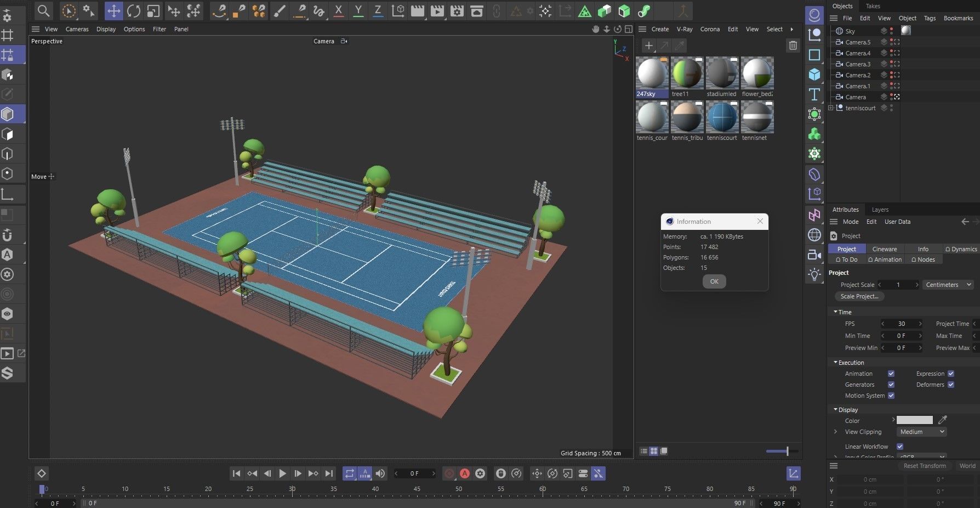Image resolution: width=980 pixels, height=508 pixels.
Task: Expand the View Clipping row chevron
Action: [835, 432]
